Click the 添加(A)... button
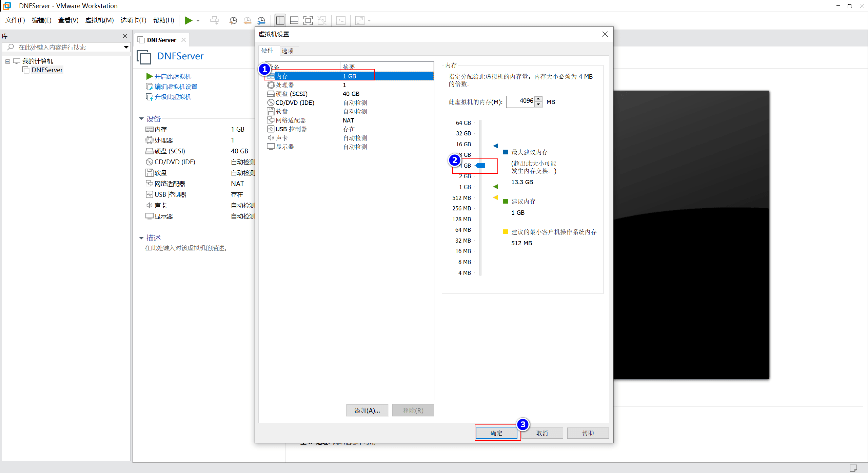Viewport: 868px width, 473px height. pyautogui.click(x=367, y=411)
